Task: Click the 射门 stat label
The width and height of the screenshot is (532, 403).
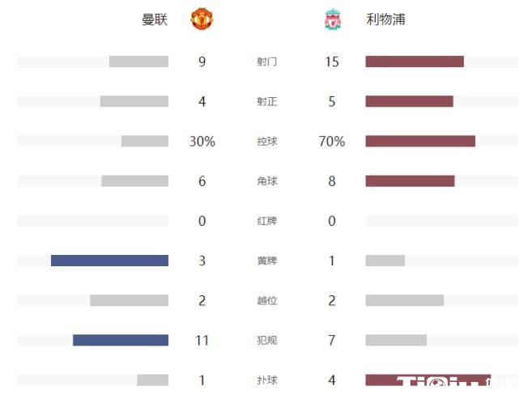Action: click(x=266, y=62)
